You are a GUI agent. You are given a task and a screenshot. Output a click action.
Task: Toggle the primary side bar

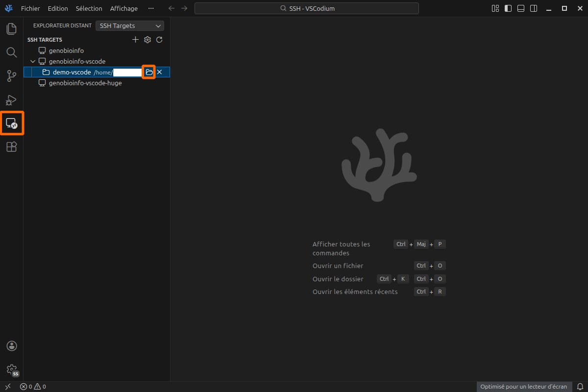pyautogui.click(x=508, y=8)
